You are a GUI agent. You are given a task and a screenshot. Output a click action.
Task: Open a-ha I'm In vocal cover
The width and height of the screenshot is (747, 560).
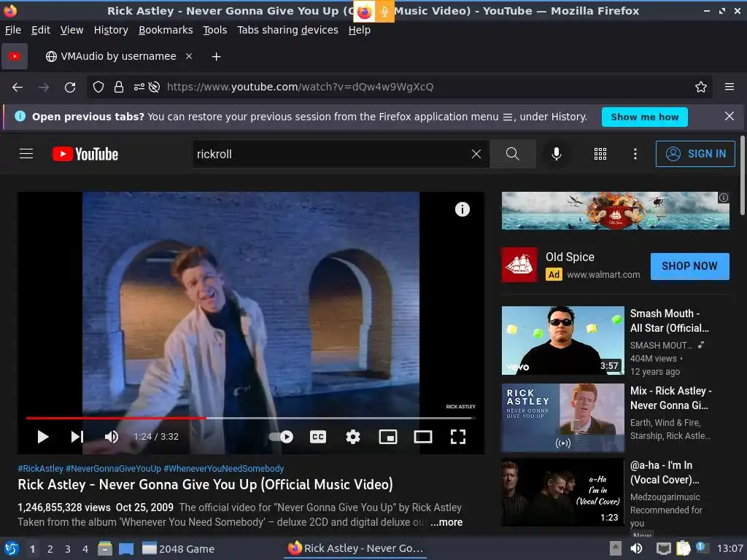[562, 492]
